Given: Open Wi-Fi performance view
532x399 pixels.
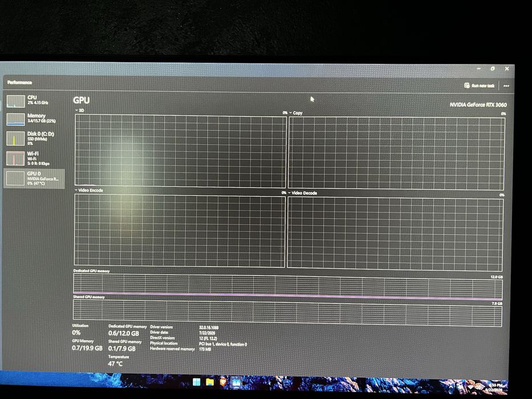Looking at the screenshot, I should click(34, 158).
